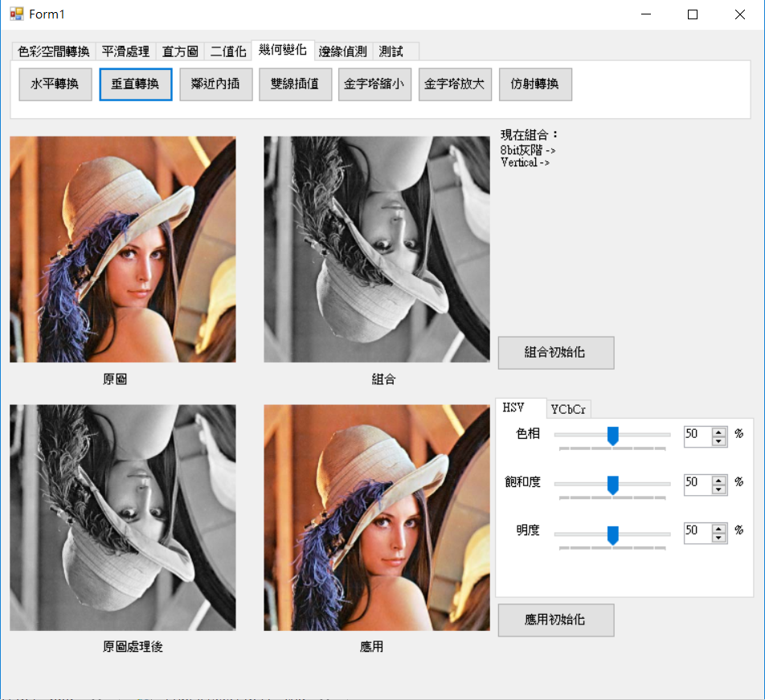
Task: Open the 邊緣偵測 tab
Action: pos(342,51)
